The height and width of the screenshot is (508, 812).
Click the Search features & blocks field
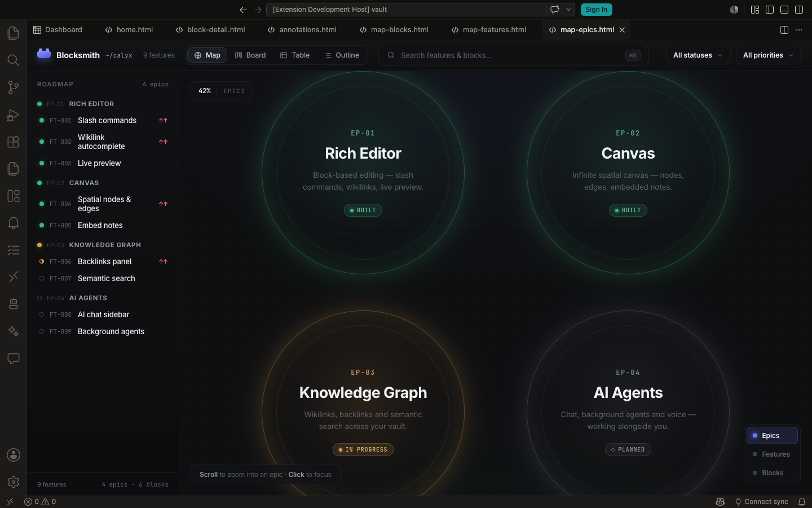point(513,55)
